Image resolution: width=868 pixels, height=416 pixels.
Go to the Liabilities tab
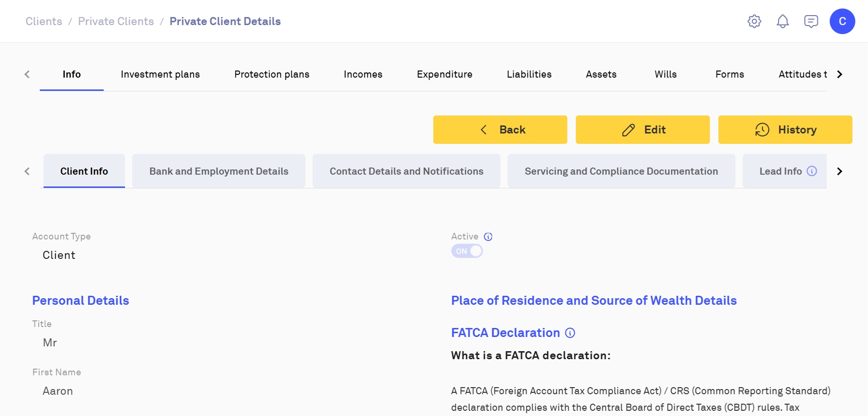coord(529,74)
